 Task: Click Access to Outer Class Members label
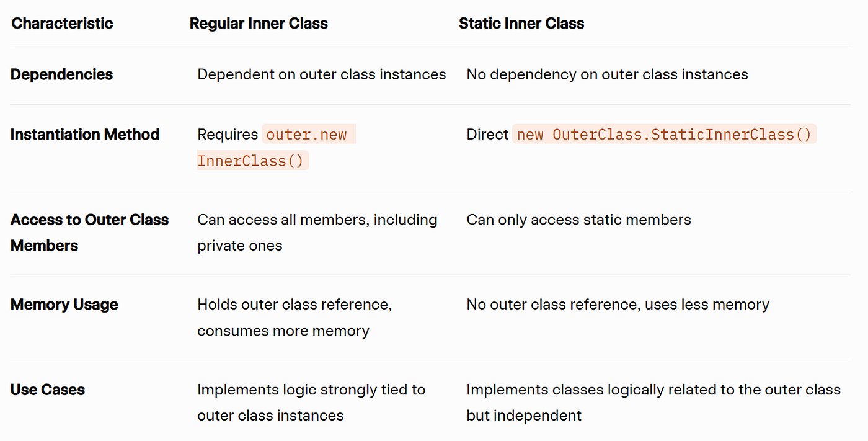coord(89,233)
